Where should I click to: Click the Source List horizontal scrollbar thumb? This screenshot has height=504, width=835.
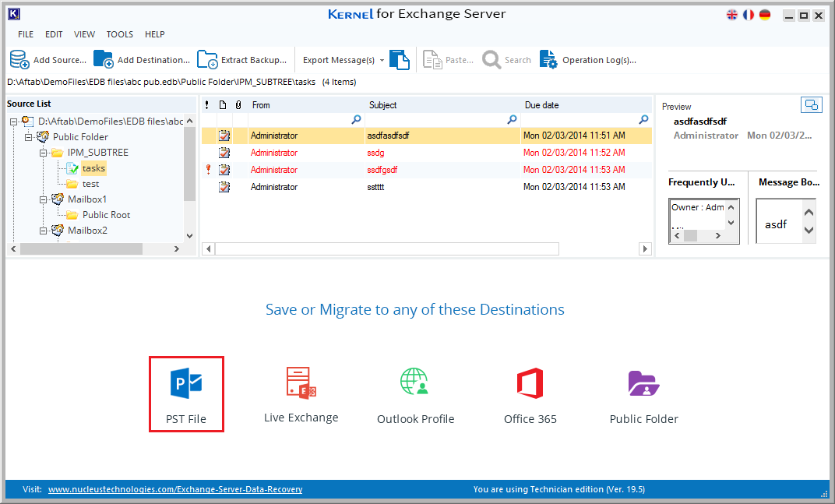[82, 248]
